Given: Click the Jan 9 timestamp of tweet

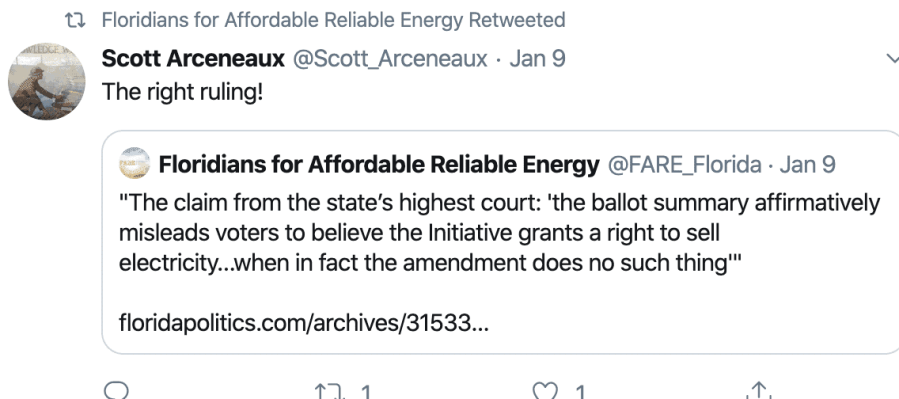Looking at the screenshot, I should [x=537, y=58].
